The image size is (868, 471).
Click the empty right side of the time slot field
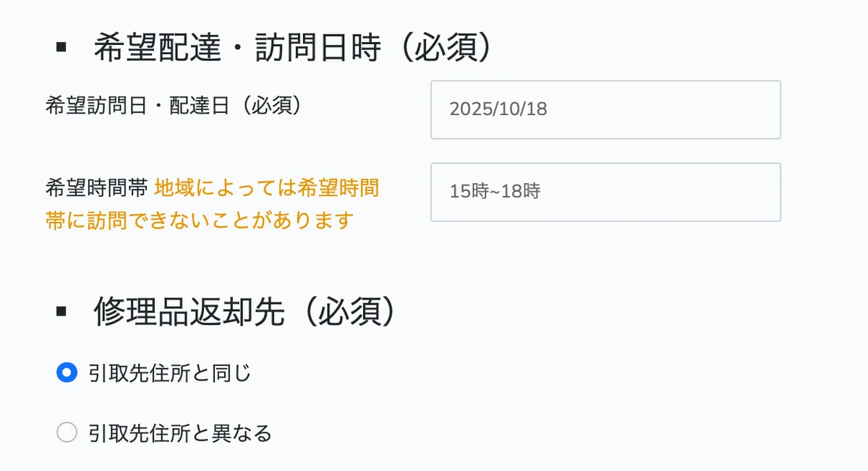pos(687,192)
